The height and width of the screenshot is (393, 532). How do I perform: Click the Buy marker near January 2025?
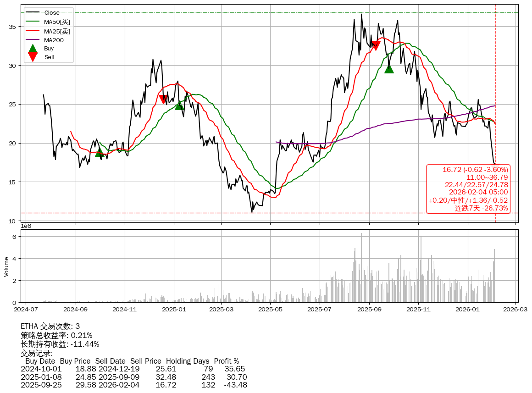(x=179, y=105)
